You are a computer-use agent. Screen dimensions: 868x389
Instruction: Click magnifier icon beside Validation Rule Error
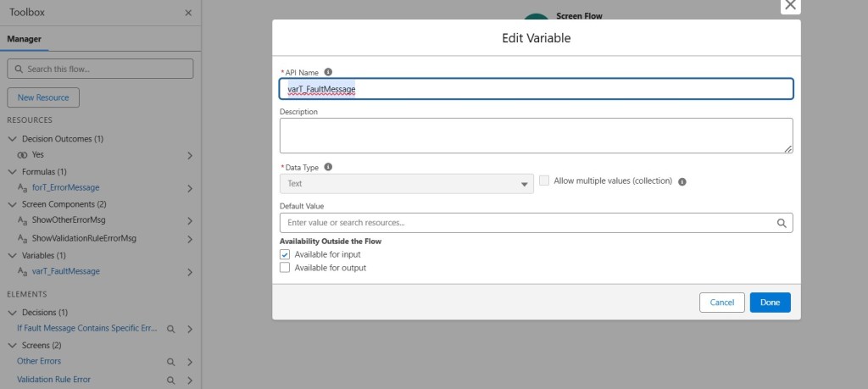click(170, 380)
